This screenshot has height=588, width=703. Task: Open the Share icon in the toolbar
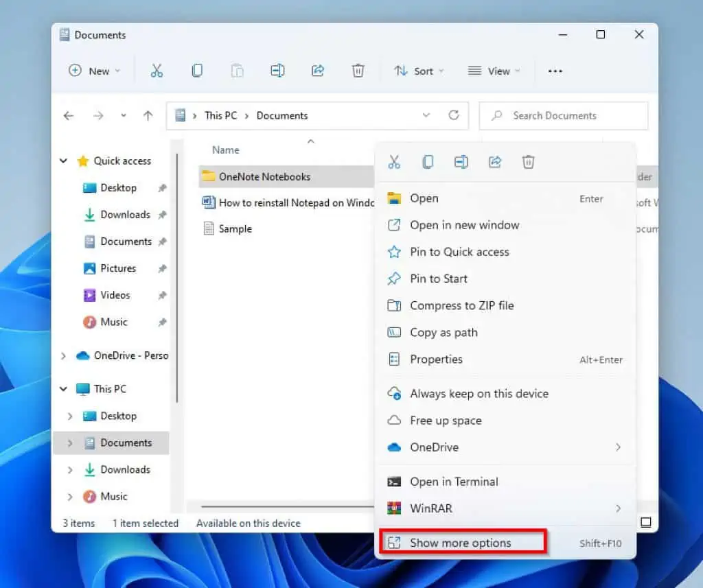pyautogui.click(x=317, y=71)
